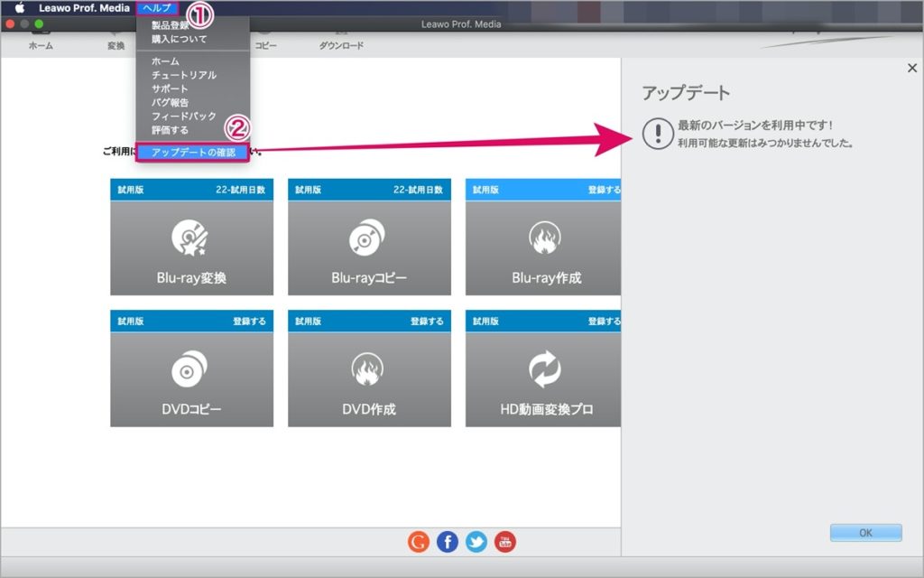Click the Google social icon
The image size is (924, 578).
pos(419,542)
